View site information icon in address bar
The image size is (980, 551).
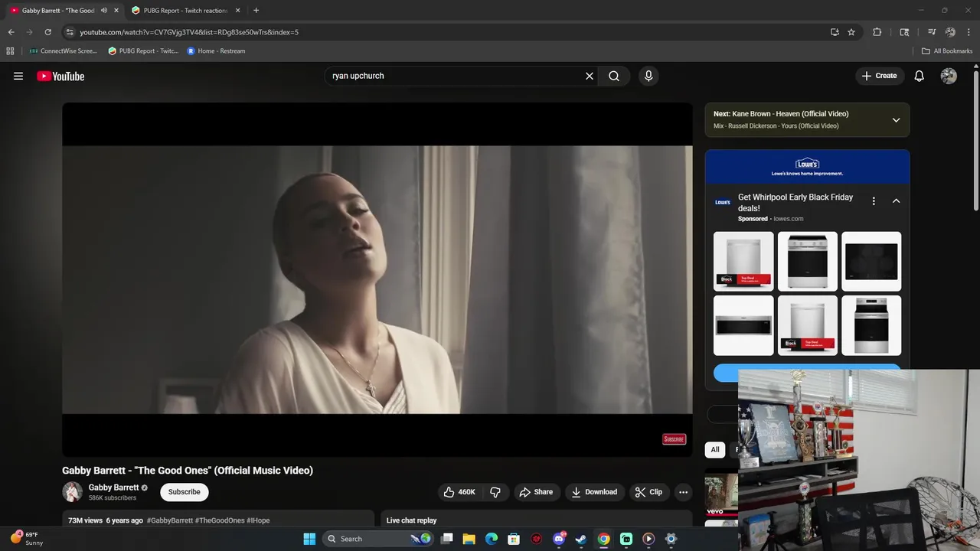(x=70, y=32)
